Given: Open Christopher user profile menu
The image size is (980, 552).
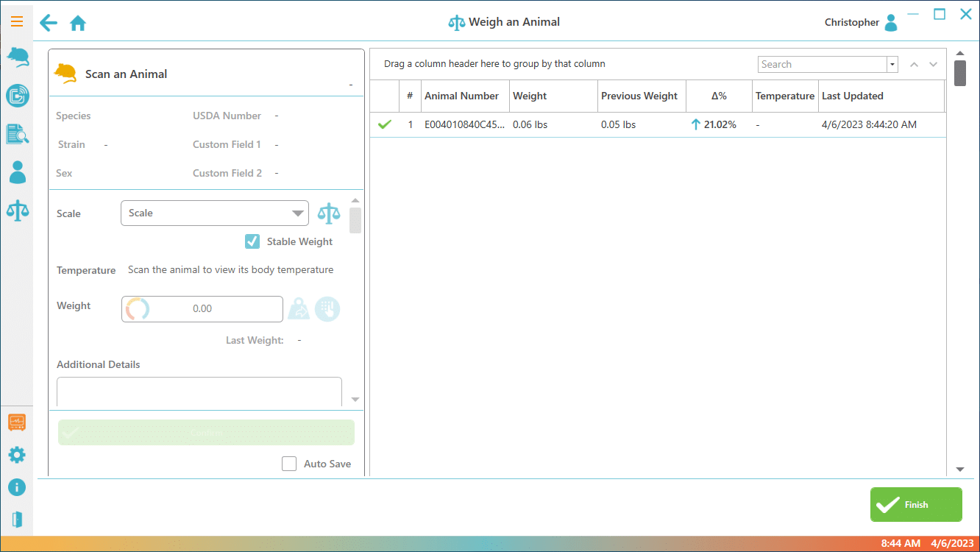Looking at the screenshot, I should tap(890, 23).
